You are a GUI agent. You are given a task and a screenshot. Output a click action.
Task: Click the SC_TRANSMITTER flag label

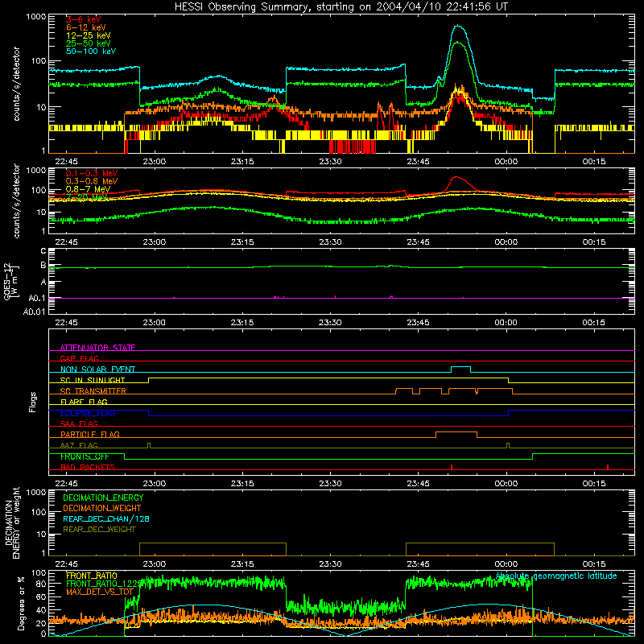point(93,391)
